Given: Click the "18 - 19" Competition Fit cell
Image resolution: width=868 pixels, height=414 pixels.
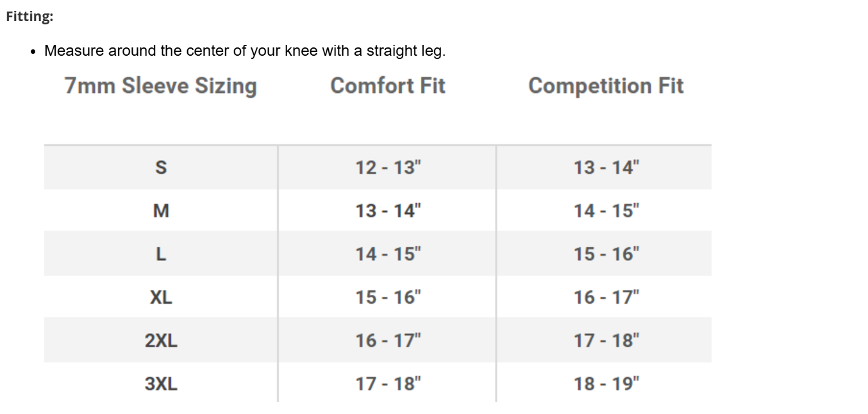Looking at the screenshot, I should (x=606, y=384).
